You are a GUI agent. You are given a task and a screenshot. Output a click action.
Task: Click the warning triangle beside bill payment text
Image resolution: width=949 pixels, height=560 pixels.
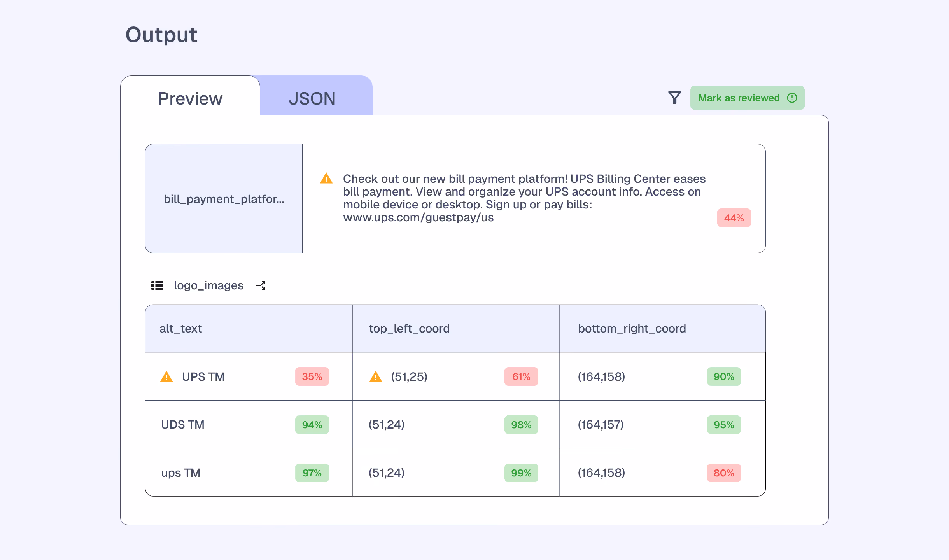pos(326,178)
